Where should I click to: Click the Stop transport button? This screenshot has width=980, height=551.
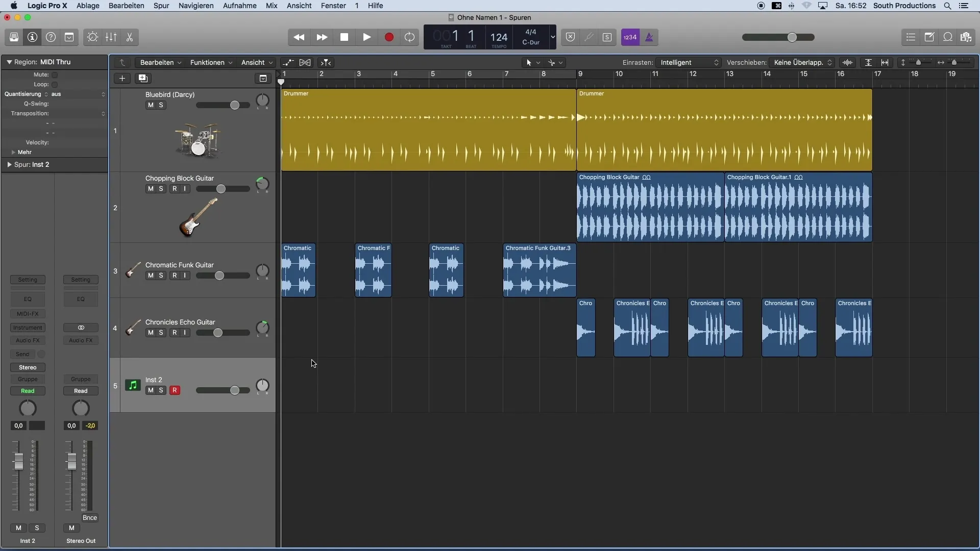(x=344, y=37)
